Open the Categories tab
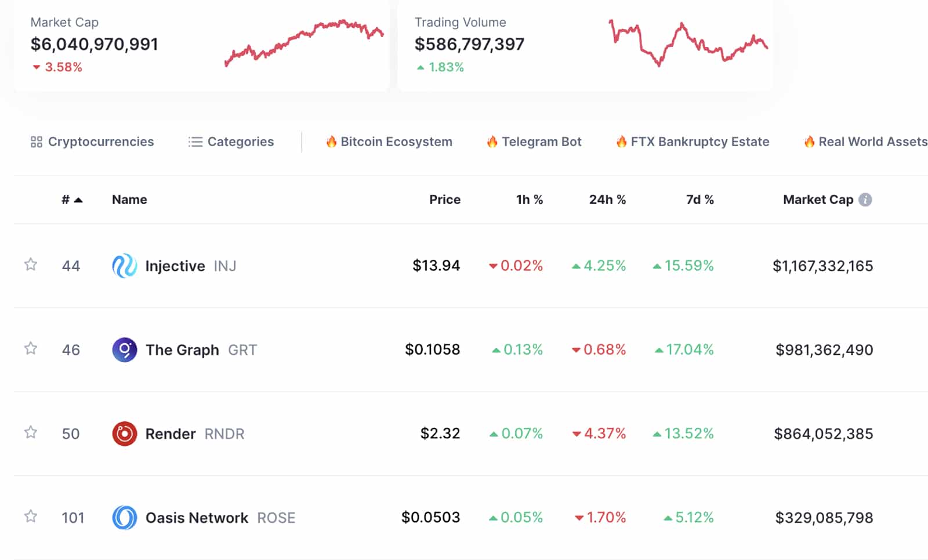This screenshot has height=560, width=928. [240, 141]
